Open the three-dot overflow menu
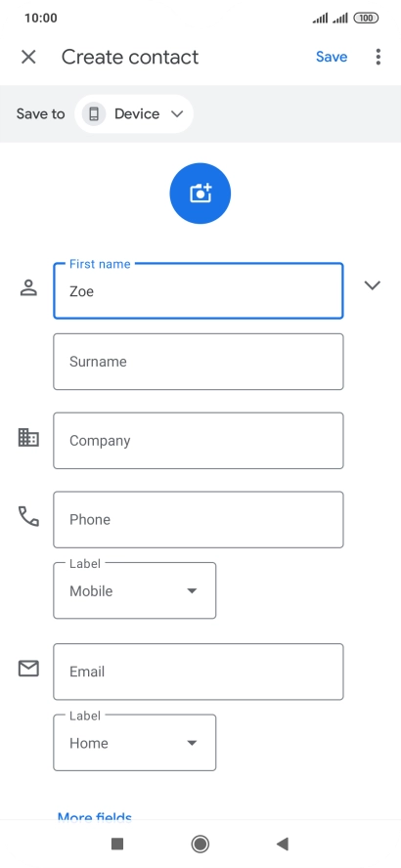Screen dimensions: 401x868 (378, 57)
